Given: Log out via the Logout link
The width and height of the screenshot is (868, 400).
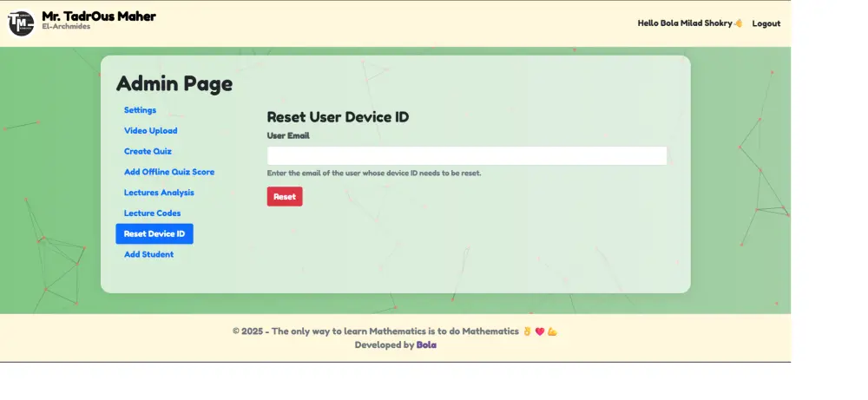Looking at the screenshot, I should 766,23.
